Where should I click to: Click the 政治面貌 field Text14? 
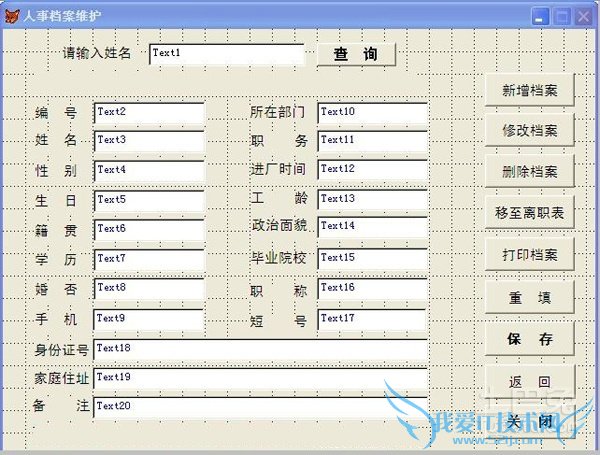[372, 227]
